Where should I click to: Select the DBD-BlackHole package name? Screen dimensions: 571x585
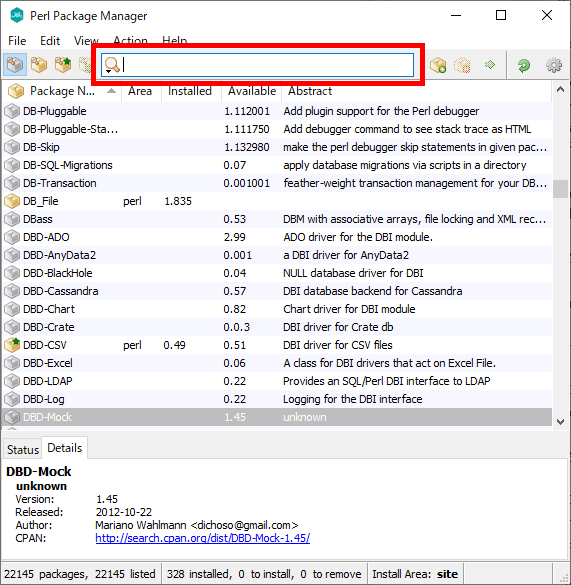tap(57, 273)
